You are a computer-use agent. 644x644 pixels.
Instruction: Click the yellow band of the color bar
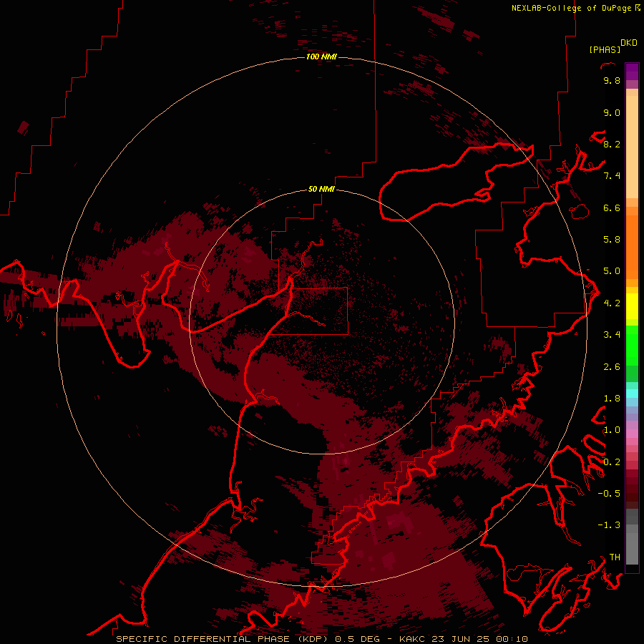[632, 306]
